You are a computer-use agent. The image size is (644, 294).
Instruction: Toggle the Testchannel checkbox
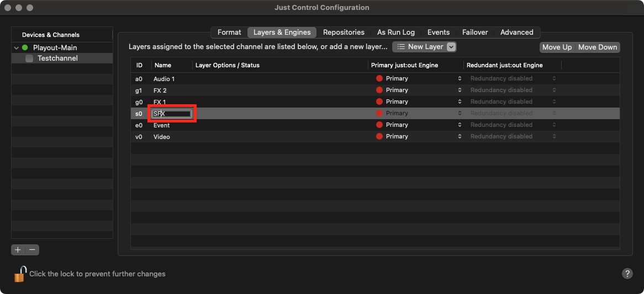29,58
